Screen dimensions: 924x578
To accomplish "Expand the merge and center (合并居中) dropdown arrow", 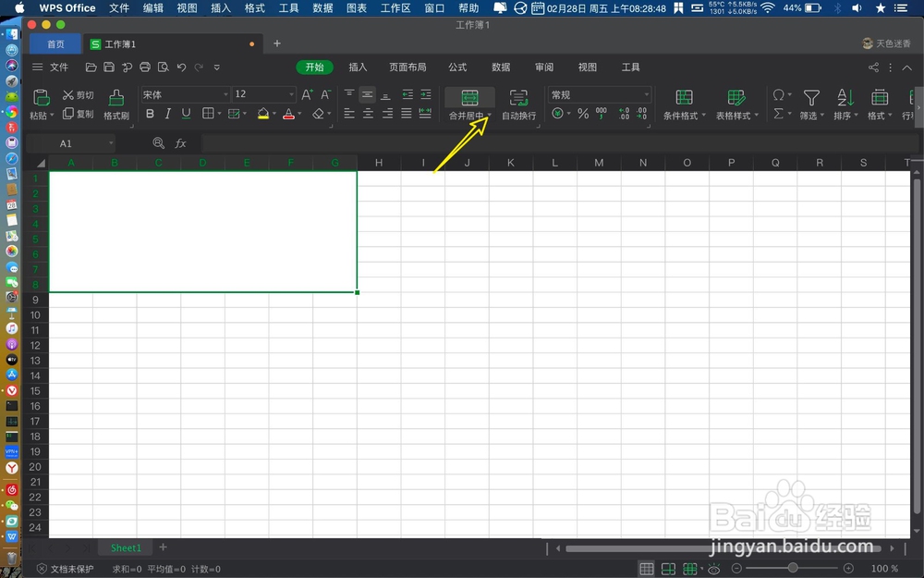I will pos(489,116).
